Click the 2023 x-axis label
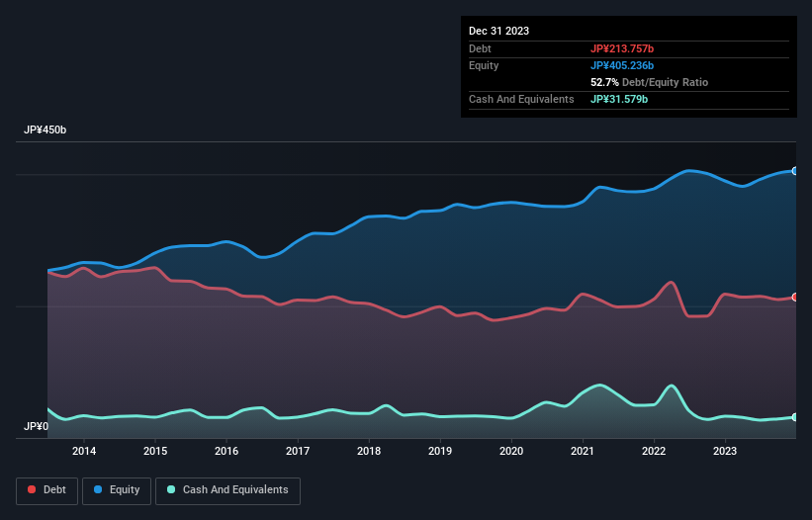The width and height of the screenshot is (812, 520). tap(725, 451)
